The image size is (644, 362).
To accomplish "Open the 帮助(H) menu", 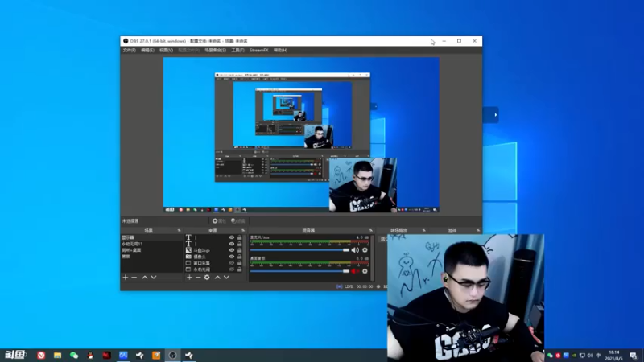I will pyautogui.click(x=280, y=50).
